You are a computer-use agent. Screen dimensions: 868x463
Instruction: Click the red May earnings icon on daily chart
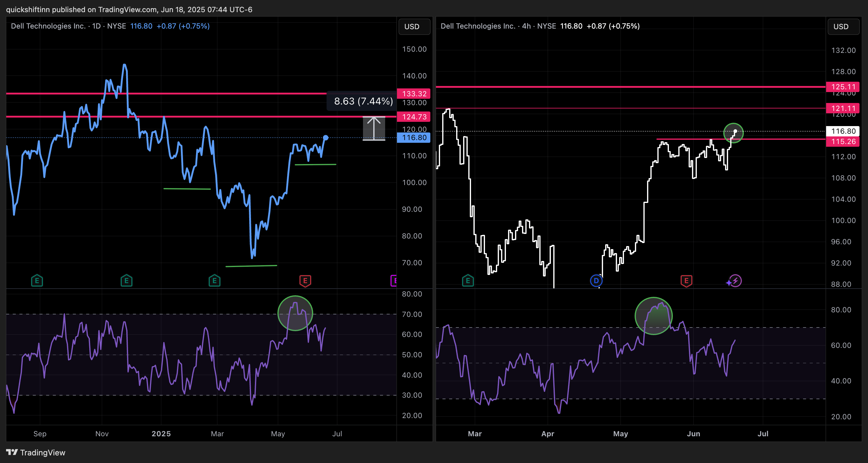tap(305, 281)
